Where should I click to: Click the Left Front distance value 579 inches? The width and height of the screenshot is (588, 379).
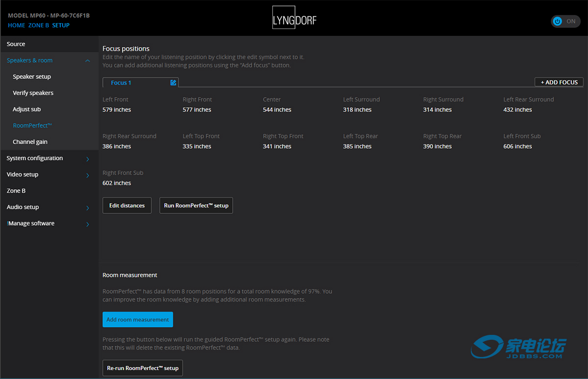coord(117,110)
